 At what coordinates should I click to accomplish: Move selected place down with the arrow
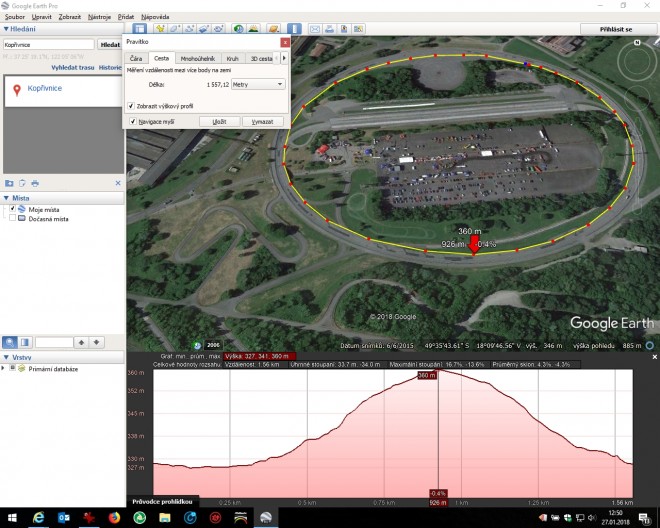pos(96,342)
